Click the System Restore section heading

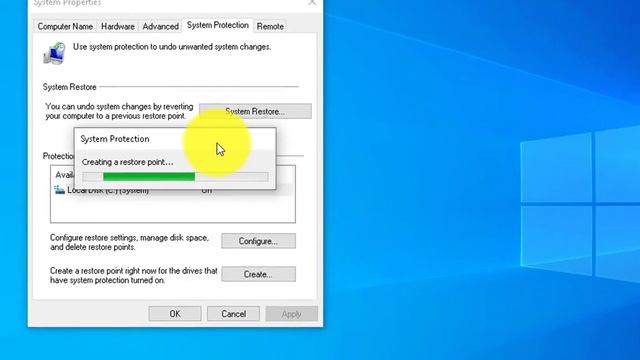69,87
